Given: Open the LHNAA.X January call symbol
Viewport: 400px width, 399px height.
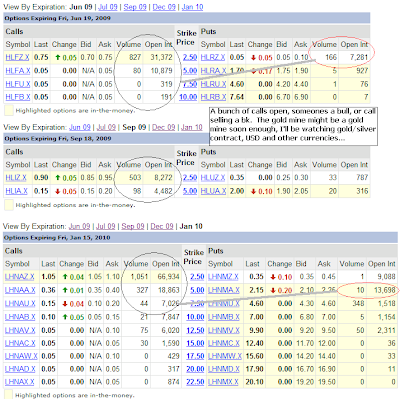Looking at the screenshot, I should tap(20, 290).
